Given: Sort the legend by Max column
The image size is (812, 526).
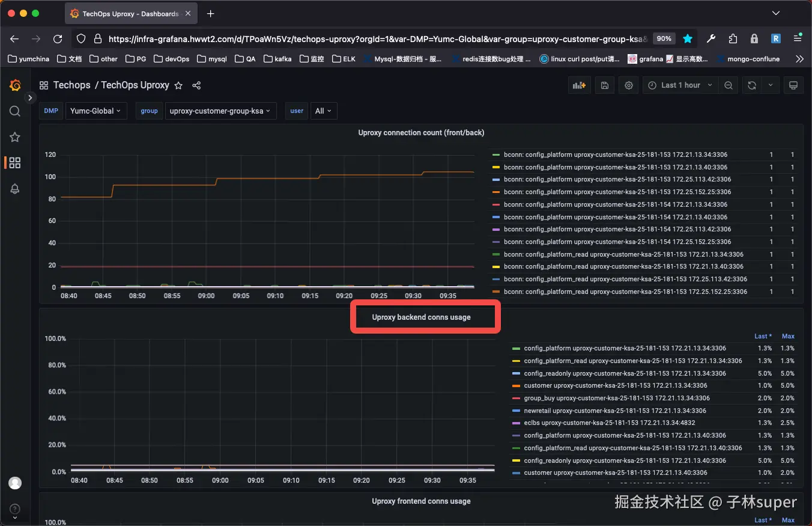Looking at the screenshot, I should [788, 336].
